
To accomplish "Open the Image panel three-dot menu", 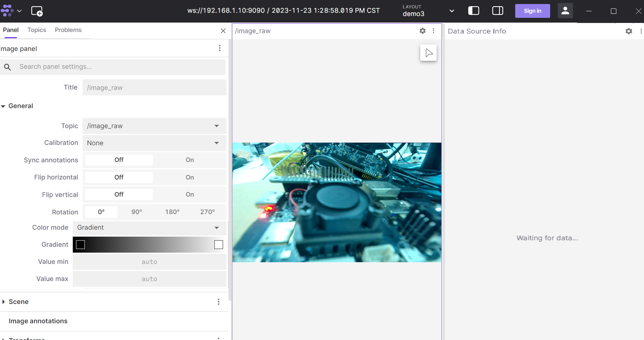I will 219,48.
